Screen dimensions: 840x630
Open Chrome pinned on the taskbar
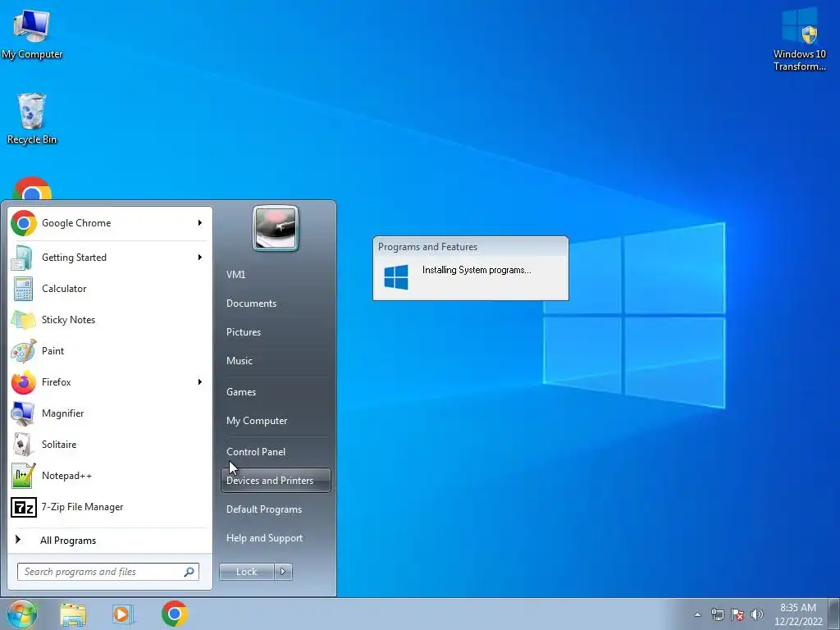click(x=174, y=614)
